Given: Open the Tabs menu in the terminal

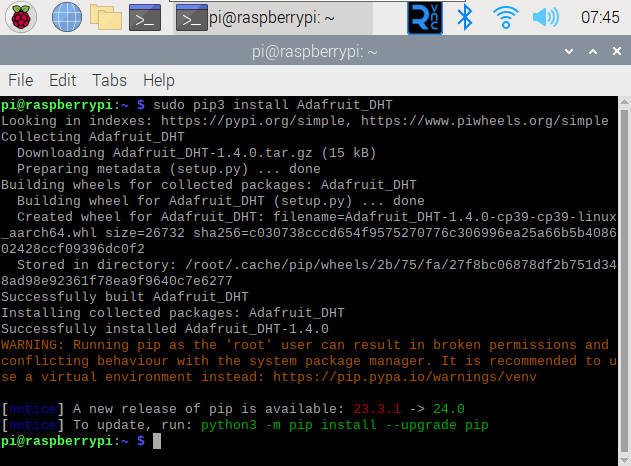Looking at the screenshot, I should [109, 80].
